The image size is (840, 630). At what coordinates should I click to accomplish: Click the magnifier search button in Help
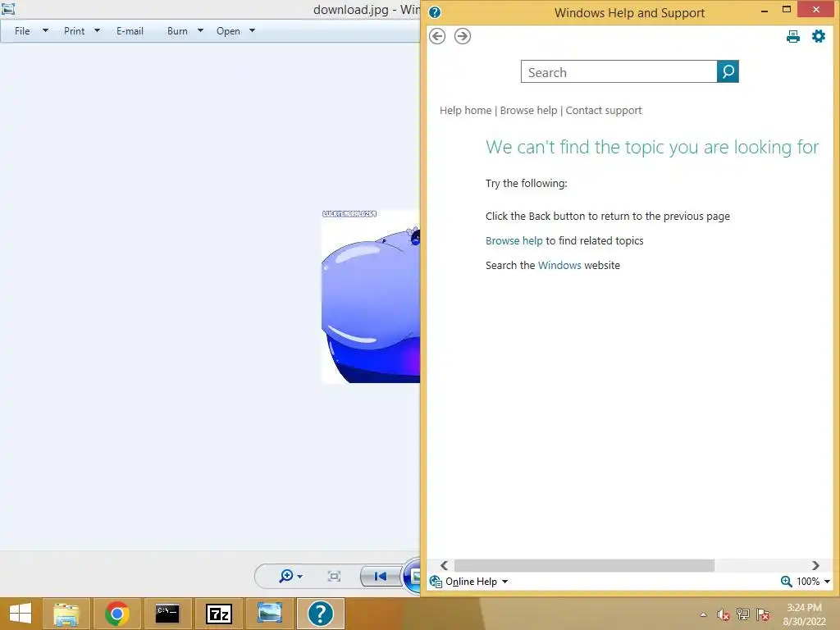pyautogui.click(x=728, y=71)
